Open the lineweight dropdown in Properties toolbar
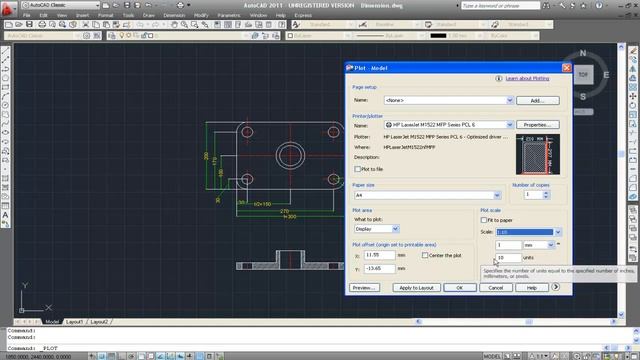 pyautogui.click(x=480, y=36)
